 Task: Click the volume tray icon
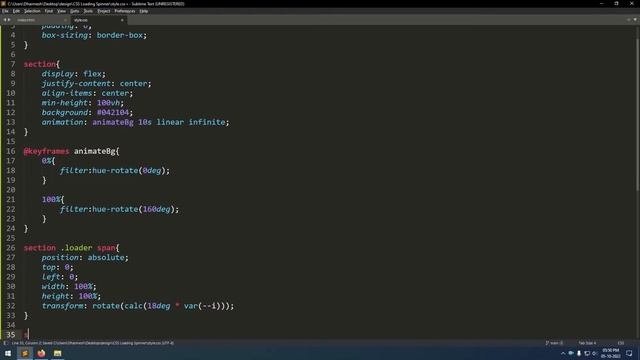click(x=595, y=353)
